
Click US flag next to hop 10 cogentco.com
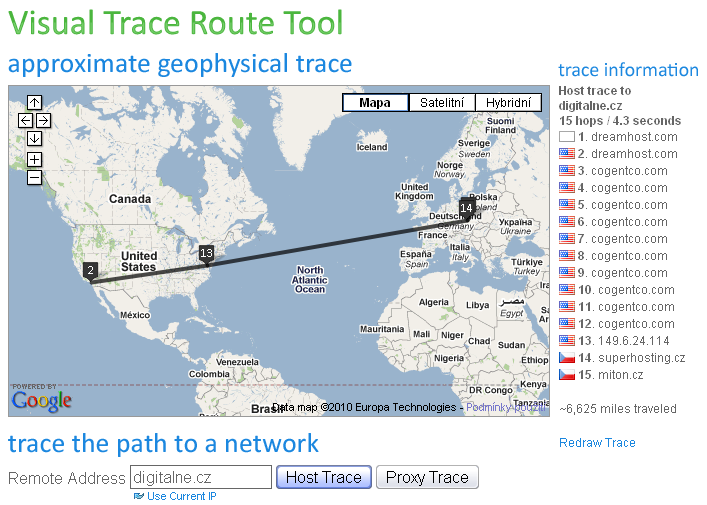(x=567, y=289)
